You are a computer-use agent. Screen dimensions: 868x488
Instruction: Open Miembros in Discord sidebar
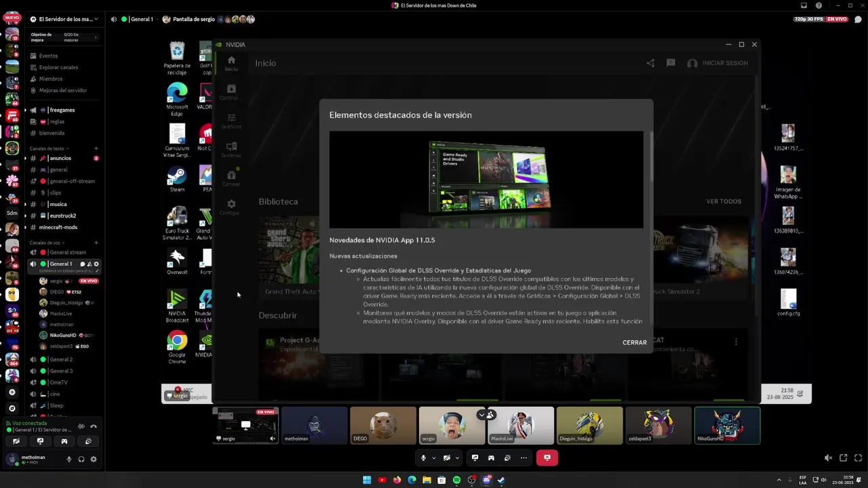[64, 79]
